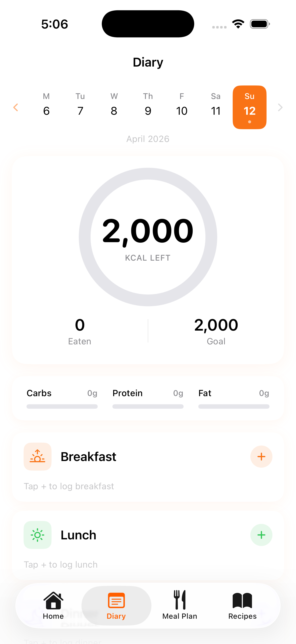Tap the 2,000 Goal value
The width and height of the screenshot is (296, 644).
coord(216,325)
